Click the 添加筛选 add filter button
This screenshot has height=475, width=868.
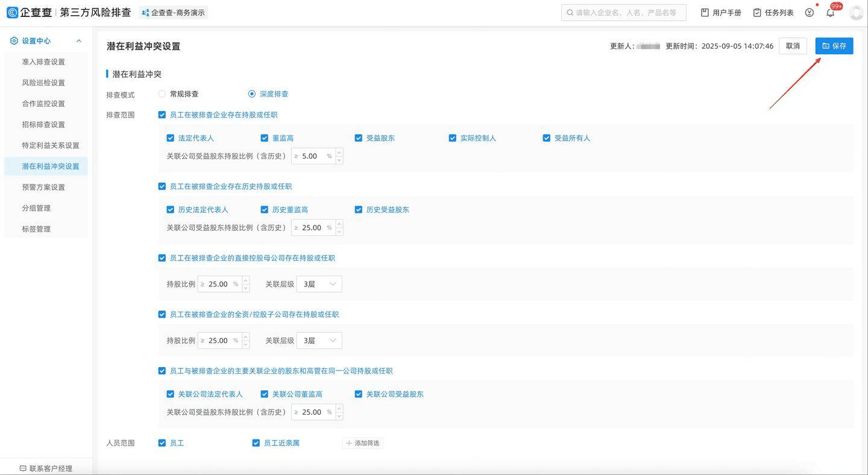(x=363, y=443)
